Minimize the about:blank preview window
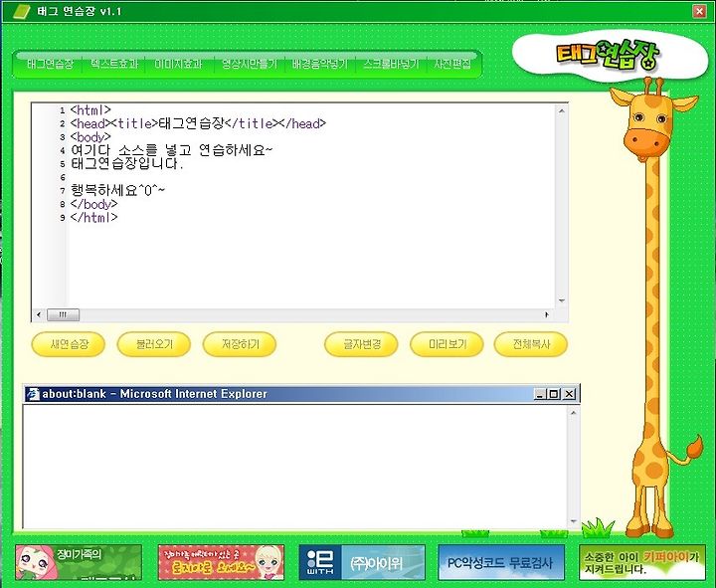This screenshot has height=588, width=716. pyautogui.click(x=540, y=394)
